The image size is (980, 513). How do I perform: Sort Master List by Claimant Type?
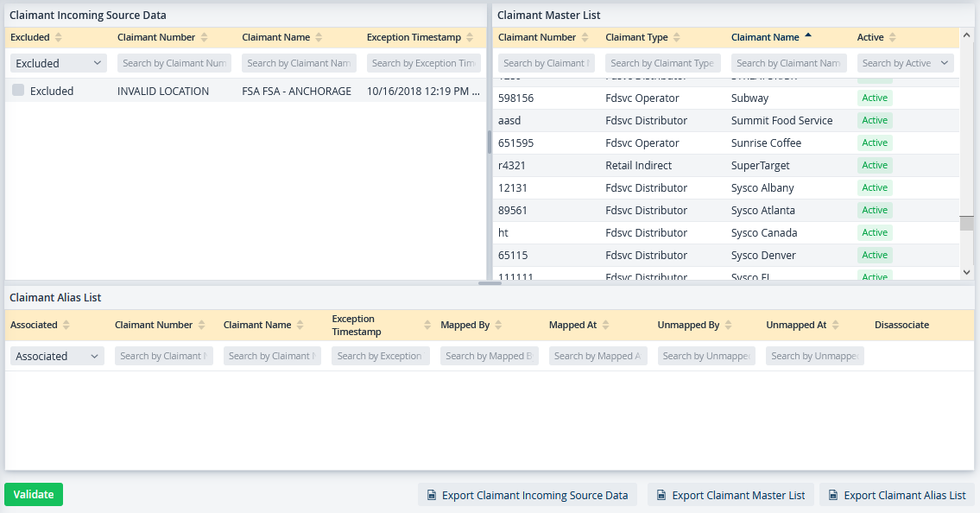tap(642, 37)
